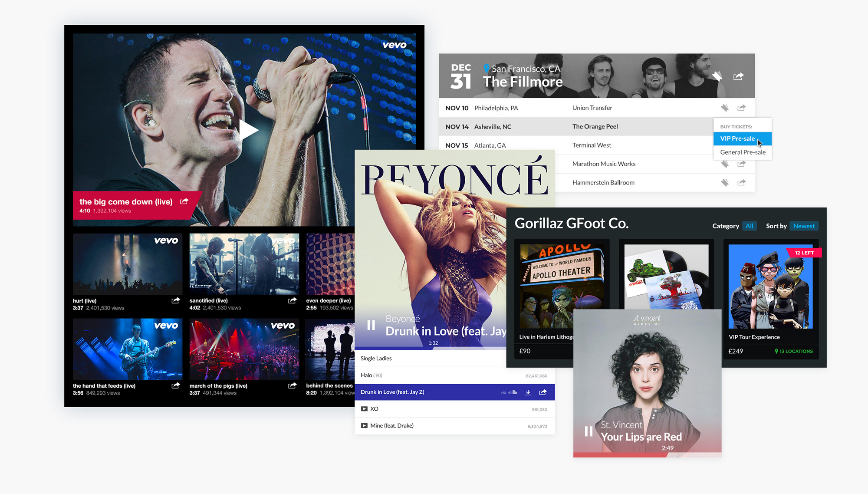The width and height of the screenshot is (868, 494).
Task: Select the Nov 10 Philadelphia, PA row
Action: [597, 108]
